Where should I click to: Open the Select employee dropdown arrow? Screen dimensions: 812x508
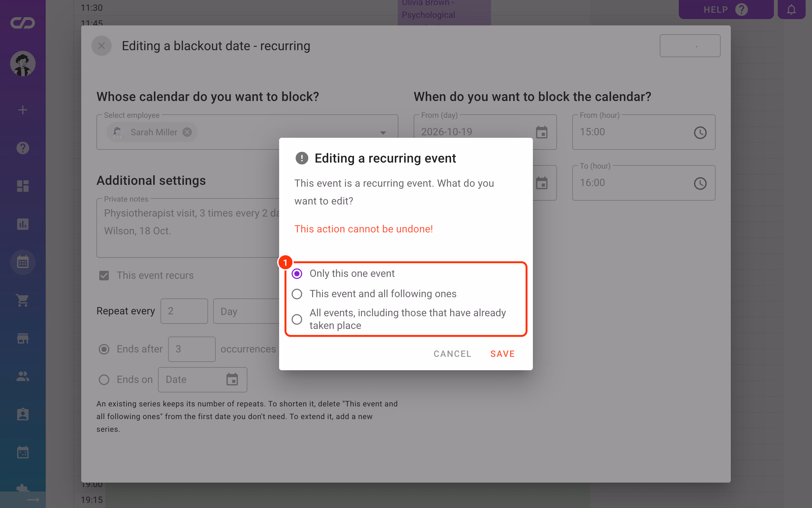[x=383, y=133]
